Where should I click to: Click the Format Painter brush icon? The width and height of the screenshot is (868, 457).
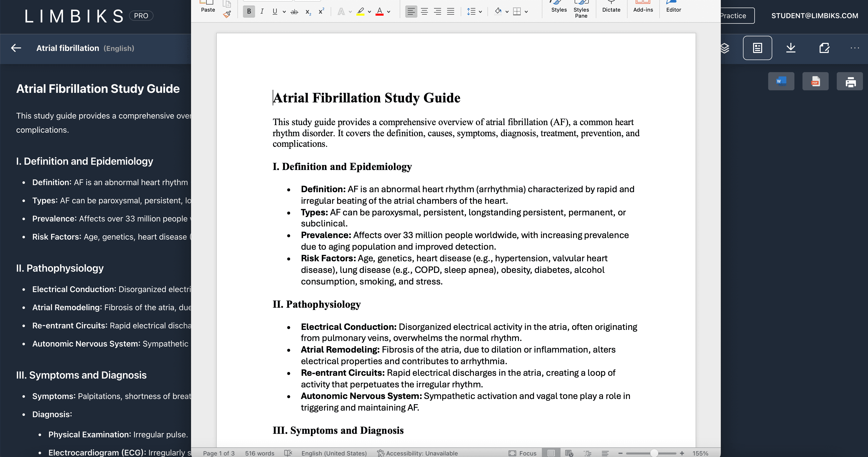coord(227,14)
